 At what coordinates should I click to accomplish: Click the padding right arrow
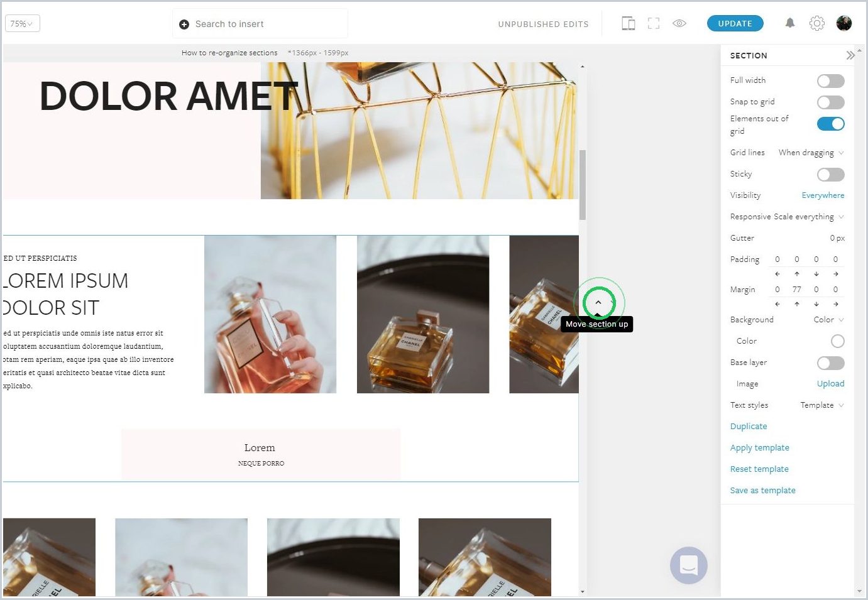835,274
